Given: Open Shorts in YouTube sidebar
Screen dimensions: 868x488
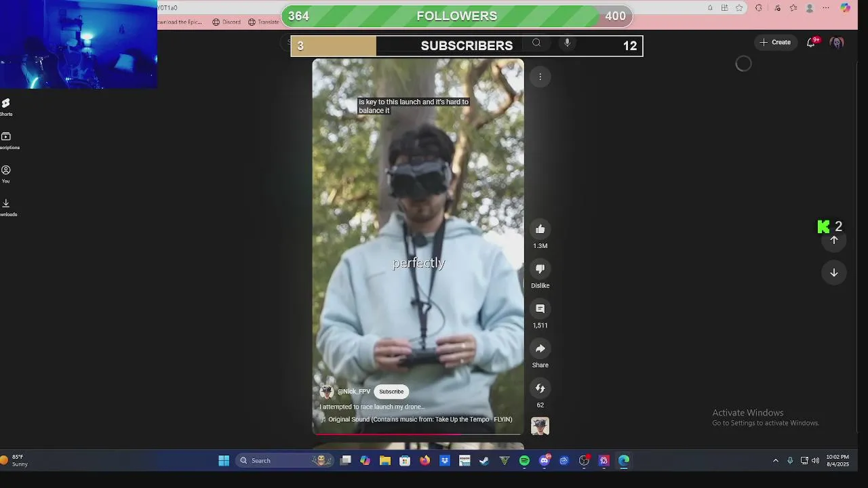Looking at the screenshot, I should (x=6, y=106).
